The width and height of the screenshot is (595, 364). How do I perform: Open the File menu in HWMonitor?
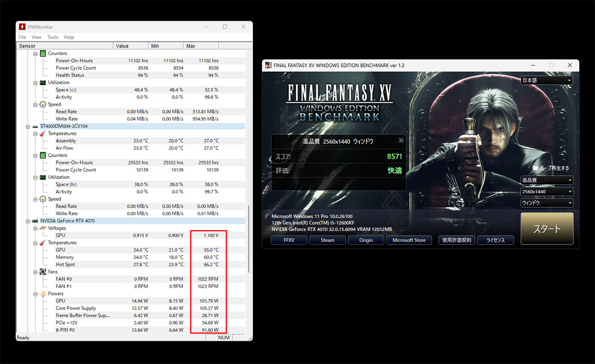22,37
